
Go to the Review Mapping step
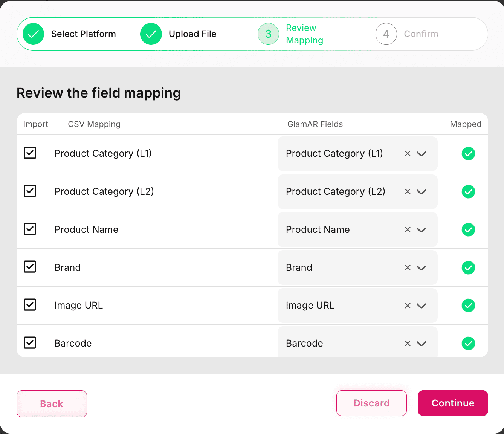268,34
